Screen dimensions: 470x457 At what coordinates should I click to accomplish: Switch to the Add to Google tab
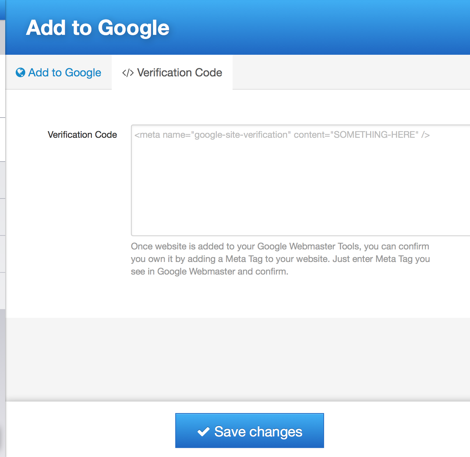(x=59, y=73)
